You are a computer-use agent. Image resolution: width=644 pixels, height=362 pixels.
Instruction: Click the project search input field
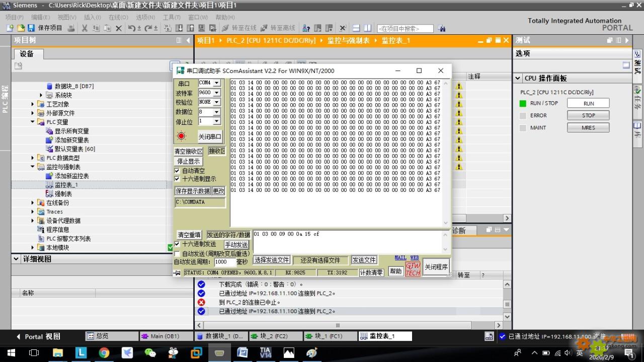405,29
